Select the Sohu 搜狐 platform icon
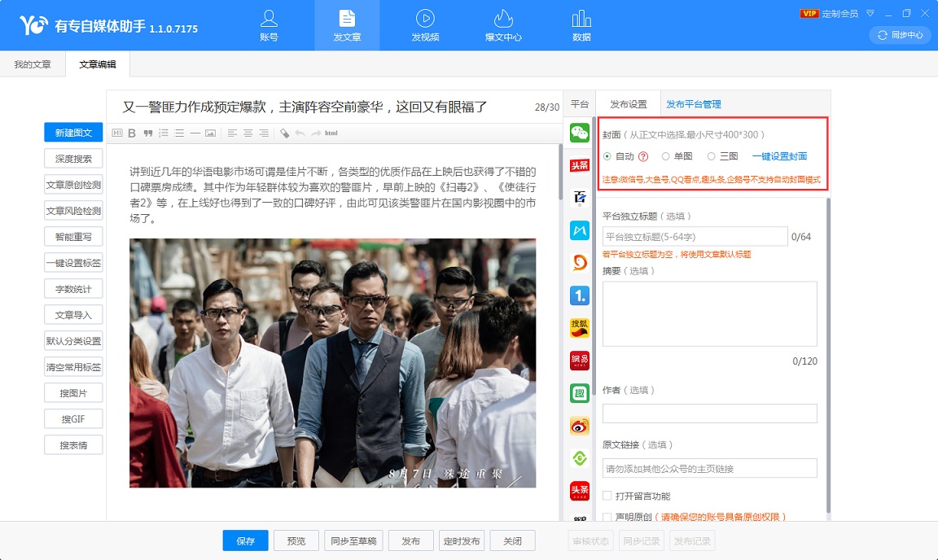The image size is (938, 560). (579, 328)
